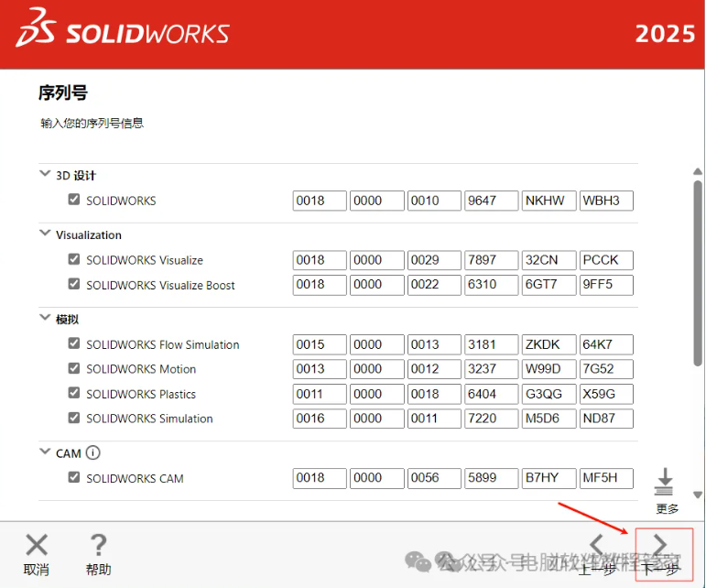Viewport: 706px width, 588px height.
Task: Click Simulation serial field 0016
Action: [x=320, y=419]
